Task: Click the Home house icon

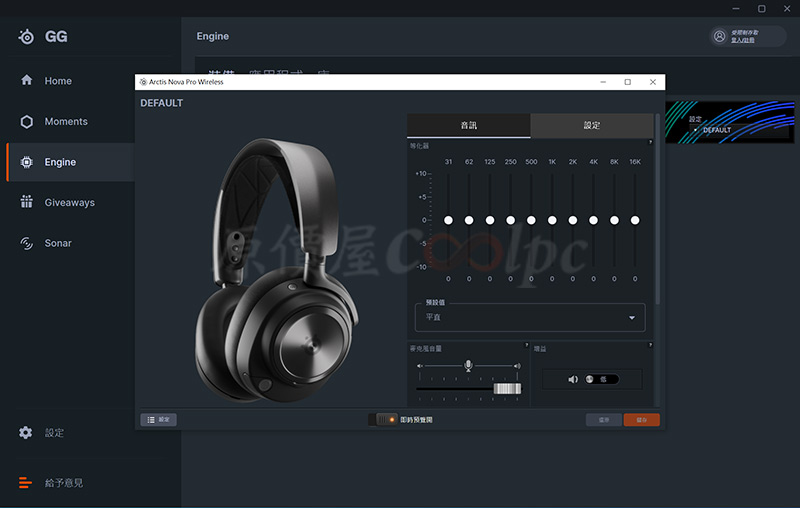Action: click(27, 80)
